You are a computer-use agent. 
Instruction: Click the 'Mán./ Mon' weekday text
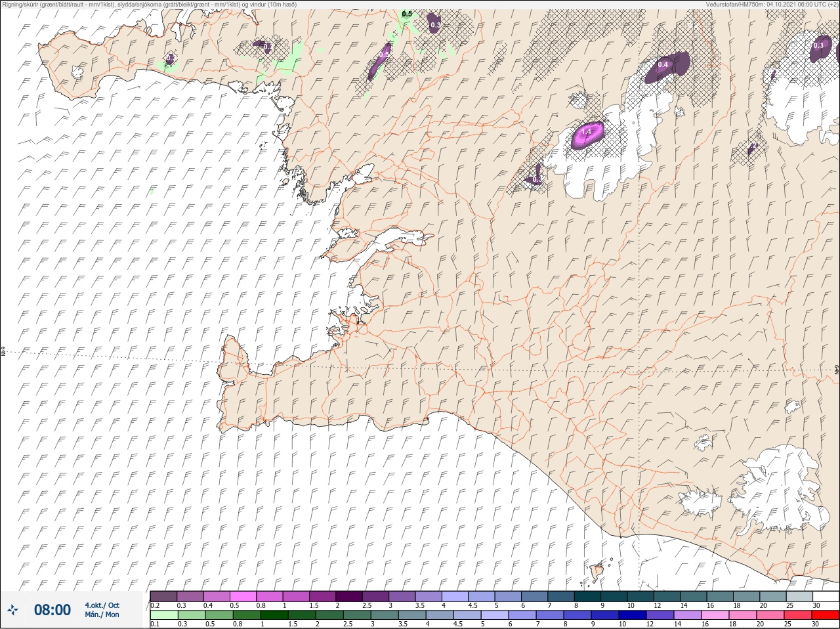coord(102,615)
